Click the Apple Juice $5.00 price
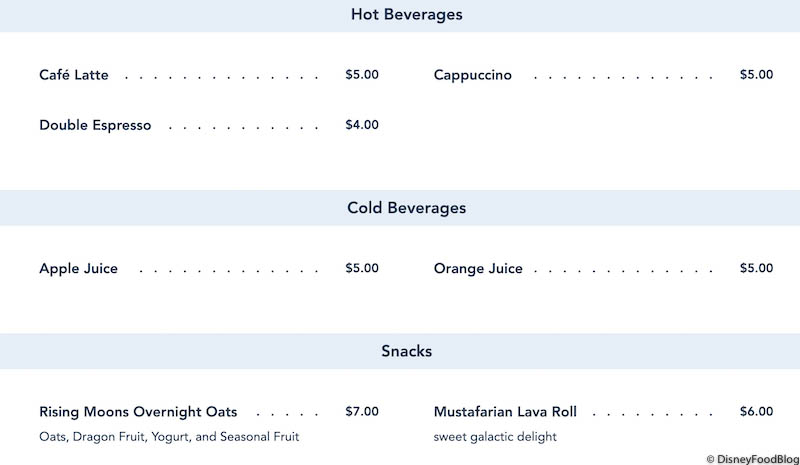800x465 pixels. pos(361,268)
